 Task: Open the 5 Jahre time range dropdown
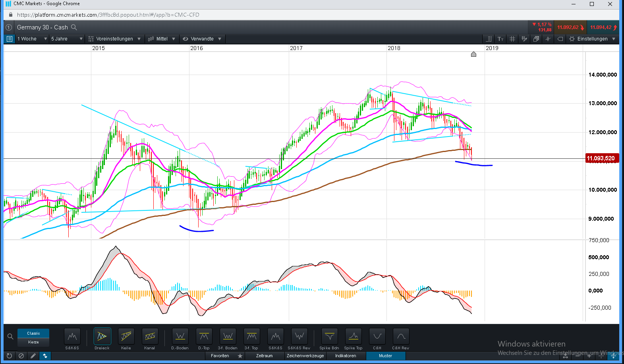pos(66,39)
